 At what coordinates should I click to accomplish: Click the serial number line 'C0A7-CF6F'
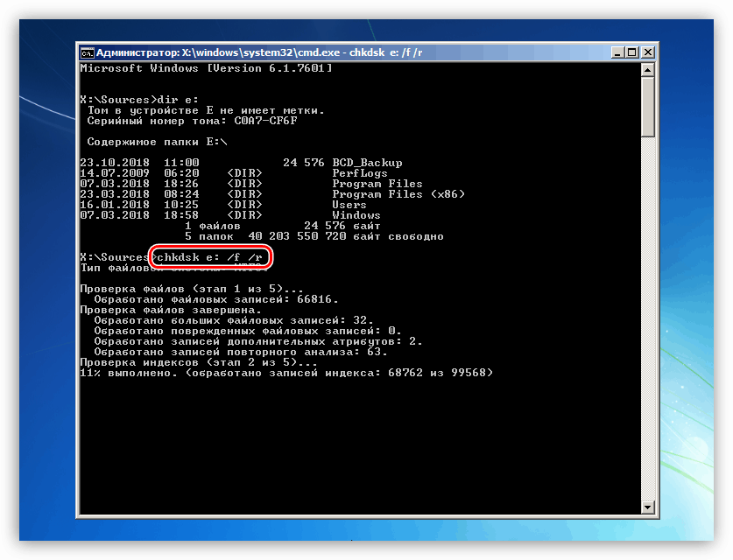(192, 121)
